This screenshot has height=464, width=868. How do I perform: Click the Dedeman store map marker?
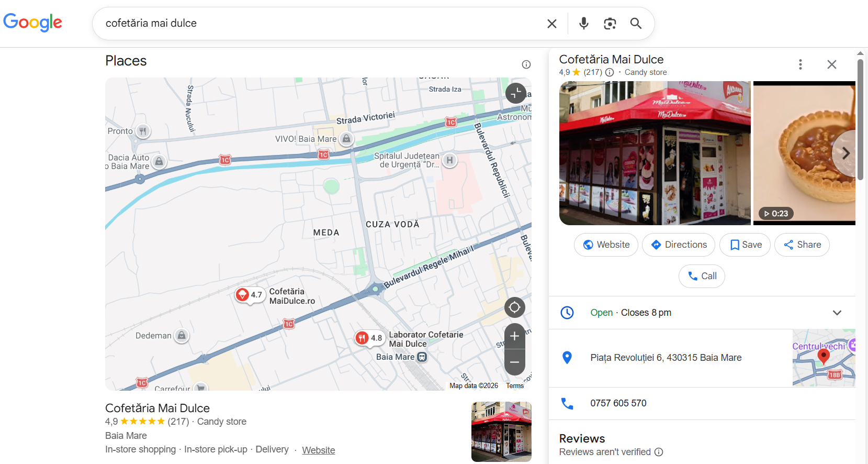(181, 336)
